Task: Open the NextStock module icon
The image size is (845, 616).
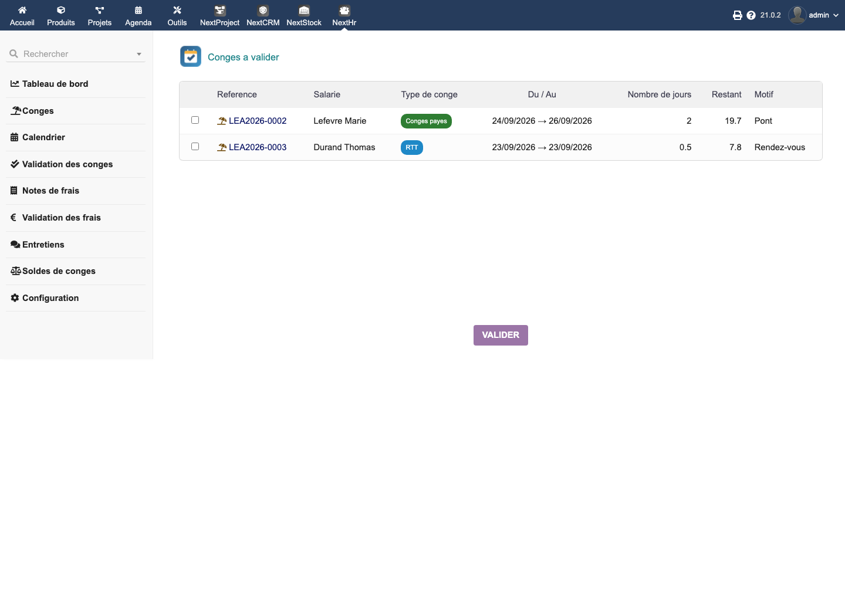Action: [x=304, y=11]
